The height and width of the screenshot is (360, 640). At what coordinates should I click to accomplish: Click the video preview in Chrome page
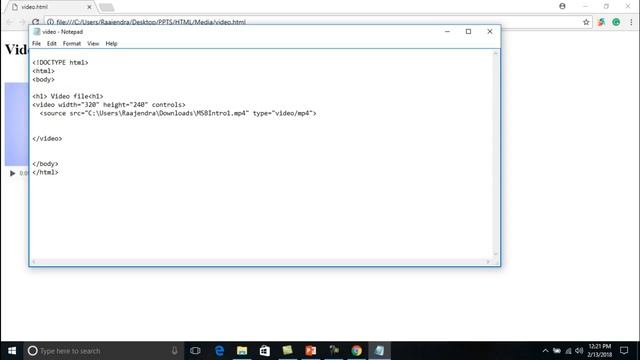(17, 124)
